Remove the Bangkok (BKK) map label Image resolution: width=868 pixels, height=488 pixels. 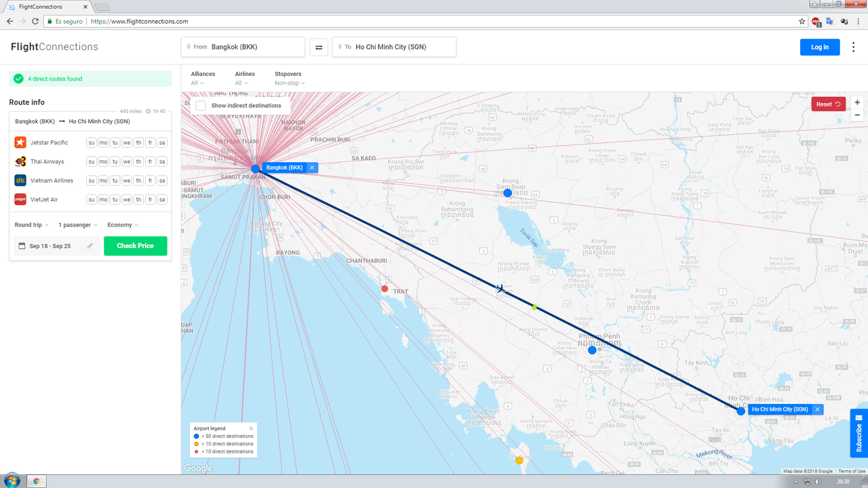coord(312,167)
